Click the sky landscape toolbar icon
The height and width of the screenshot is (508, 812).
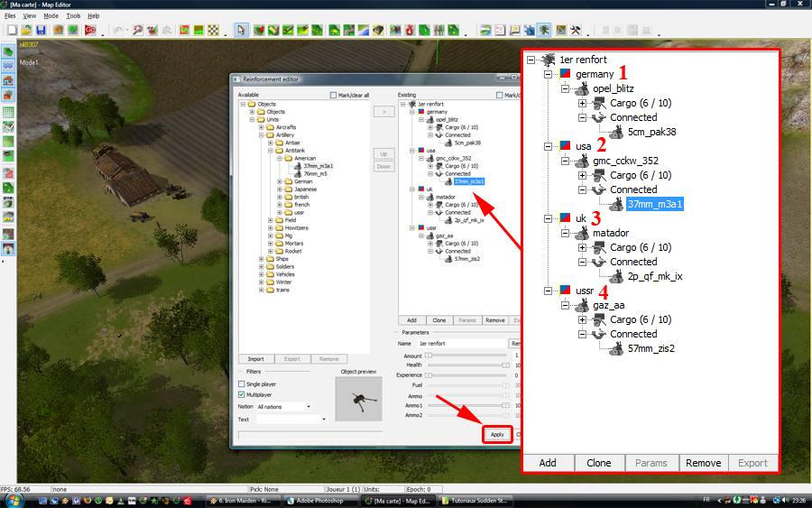point(485,30)
